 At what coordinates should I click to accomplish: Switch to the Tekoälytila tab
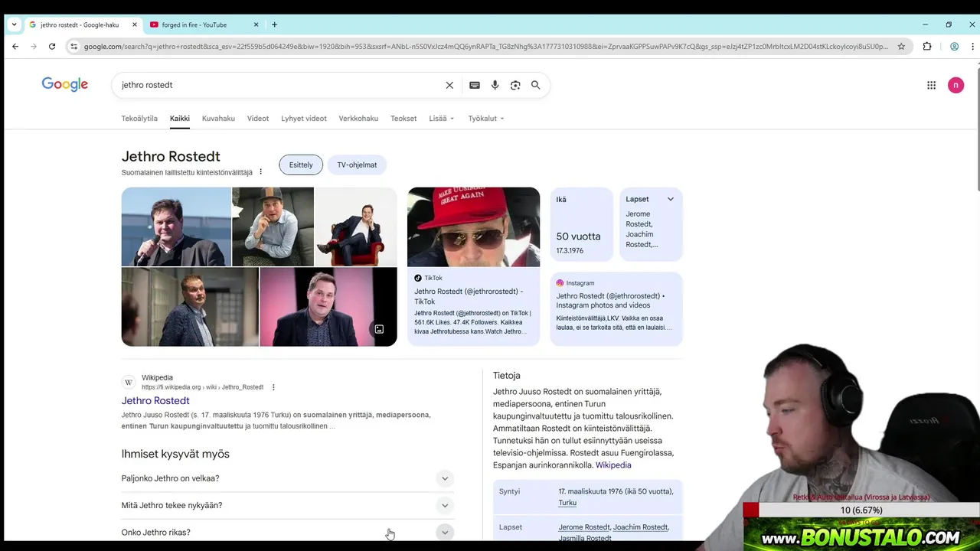(139, 119)
